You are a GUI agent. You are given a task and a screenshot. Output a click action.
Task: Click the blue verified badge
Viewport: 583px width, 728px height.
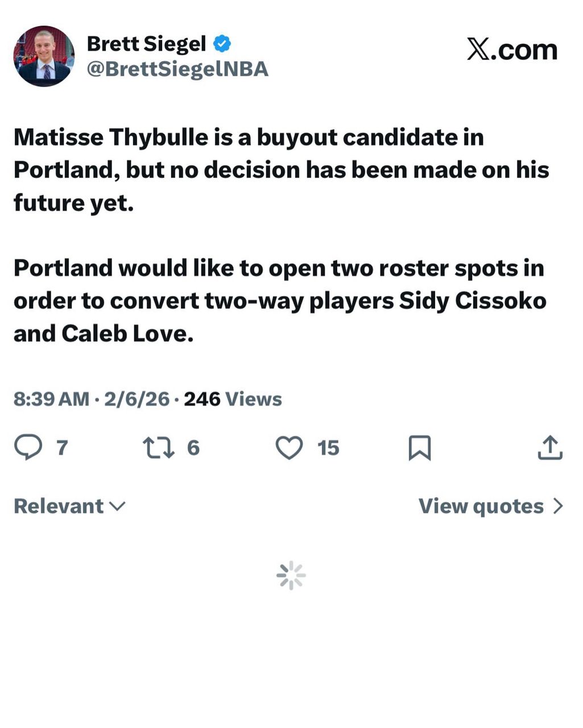tap(222, 44)
